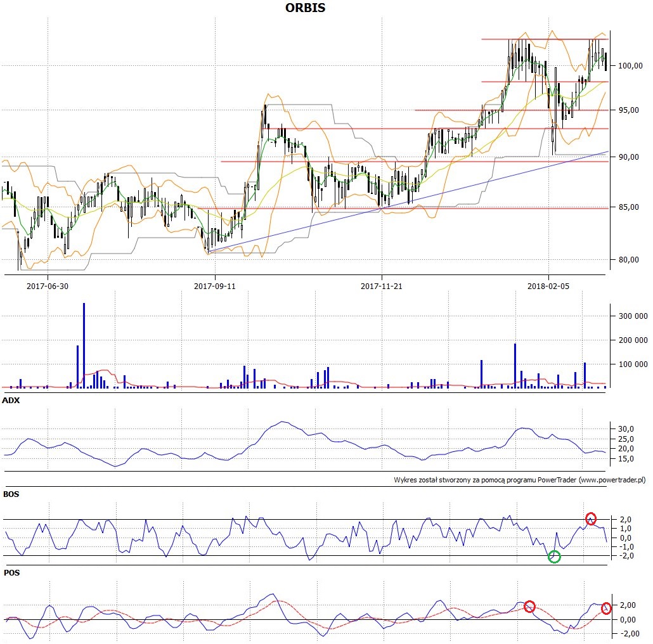653x644 pixels.
Task: Select the 2017-11-21 date label
Action: point(382,286)
